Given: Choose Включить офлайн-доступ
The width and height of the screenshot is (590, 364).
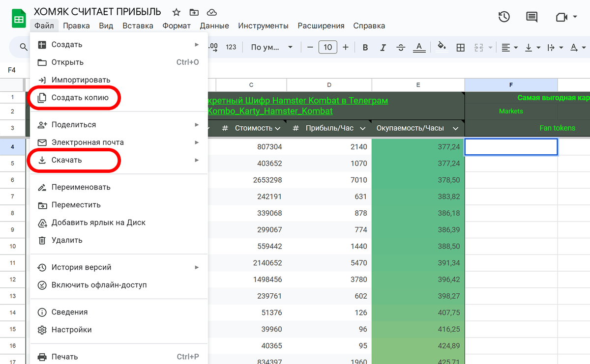Looking at the screenshot, I should (x=119, y=285).
